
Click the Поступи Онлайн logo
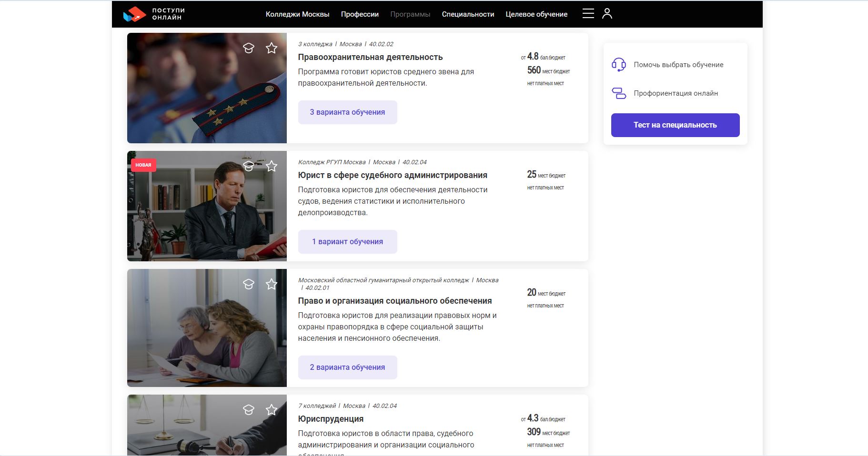(x=153, y=14)
